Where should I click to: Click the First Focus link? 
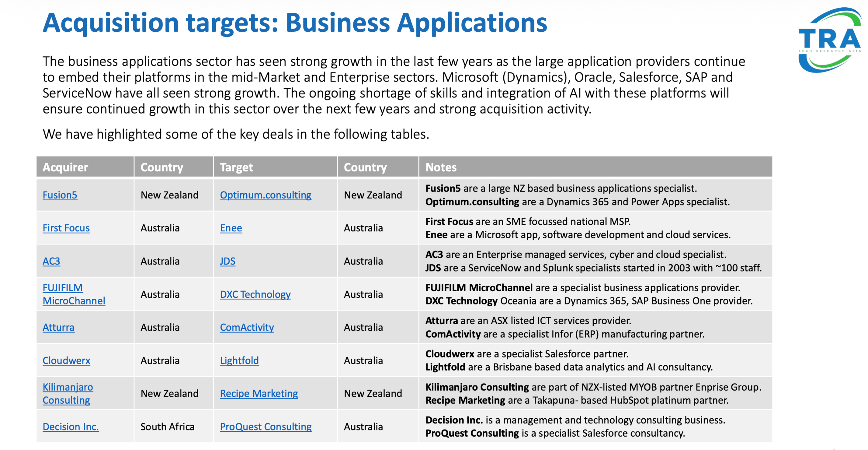click(66, 228)
